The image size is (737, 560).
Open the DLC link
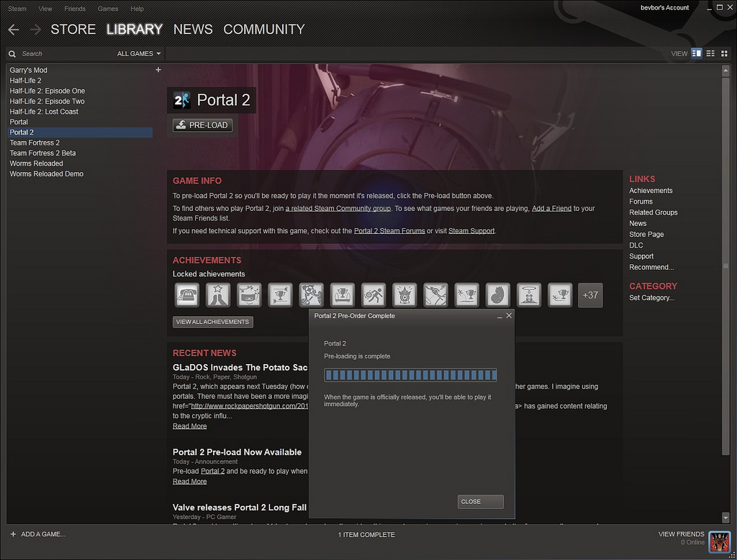636,245
